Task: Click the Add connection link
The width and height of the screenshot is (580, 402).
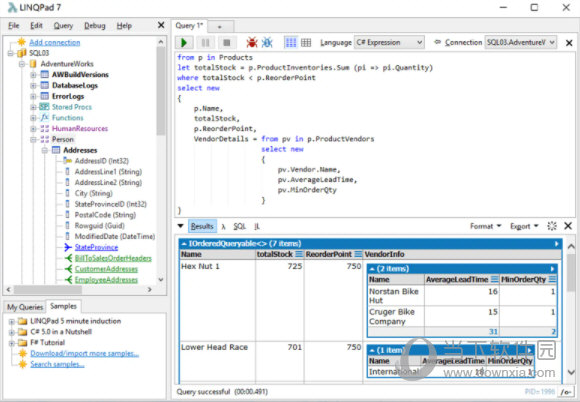Action: (x=55, y=42)
